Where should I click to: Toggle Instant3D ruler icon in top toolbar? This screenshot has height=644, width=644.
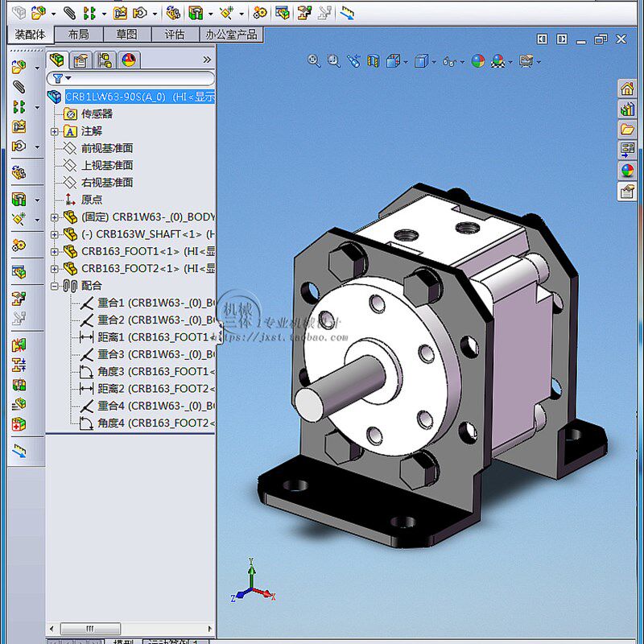[x=348, y=13]
